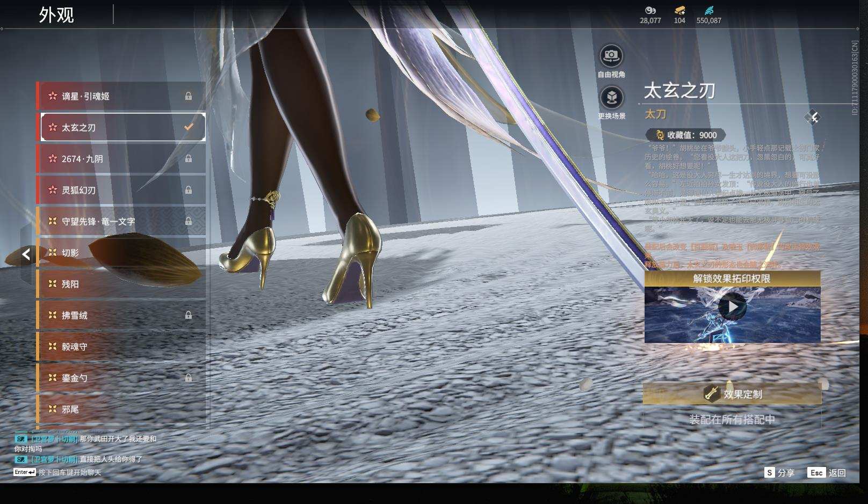Play the effect preview video
Screen dimensions: 868x504
732,307
